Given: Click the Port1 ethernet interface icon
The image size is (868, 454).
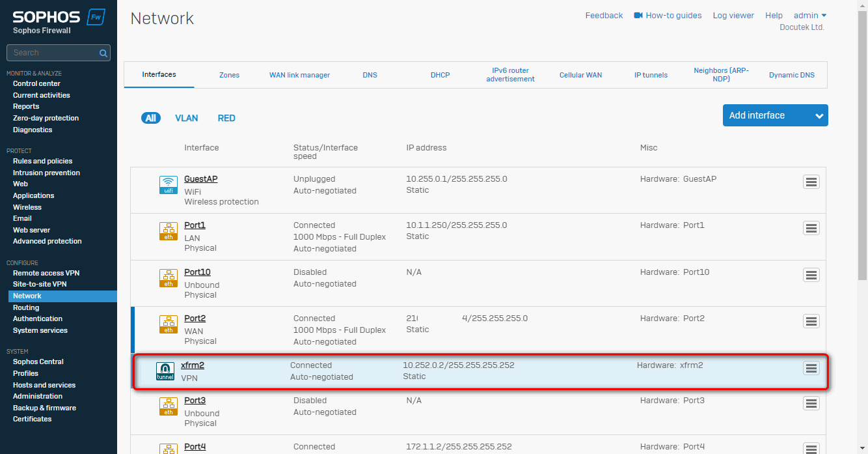Looking at the screenshot, I should [x=169, y=231].
